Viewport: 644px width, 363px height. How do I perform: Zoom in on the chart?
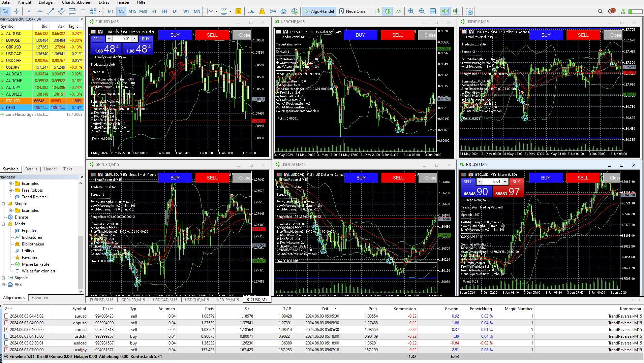coord(411,11)
